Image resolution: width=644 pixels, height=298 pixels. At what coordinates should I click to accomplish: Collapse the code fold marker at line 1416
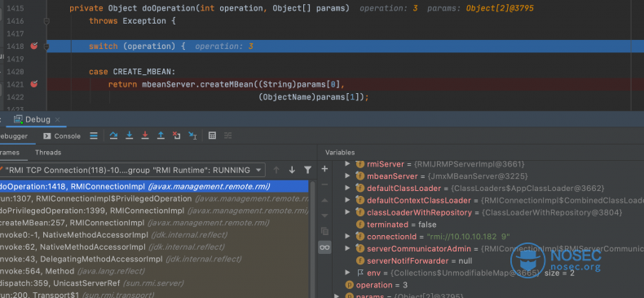(x=46, y=21)
